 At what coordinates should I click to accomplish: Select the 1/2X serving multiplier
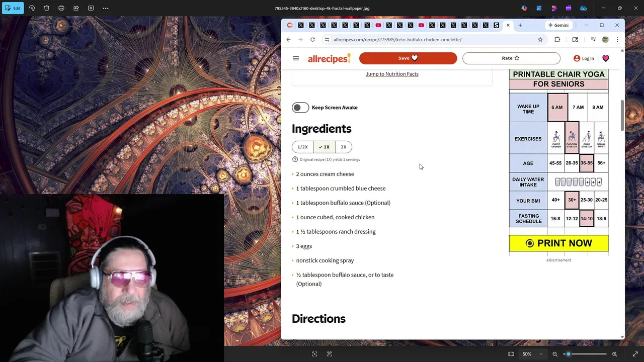pos(302,147)
